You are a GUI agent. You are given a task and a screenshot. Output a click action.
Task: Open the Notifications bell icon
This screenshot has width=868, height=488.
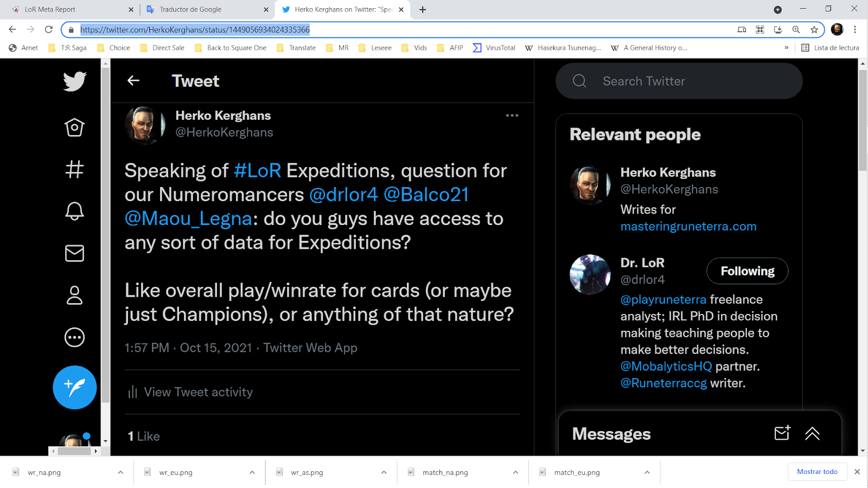pyautogui.click(x=74, y=211)
